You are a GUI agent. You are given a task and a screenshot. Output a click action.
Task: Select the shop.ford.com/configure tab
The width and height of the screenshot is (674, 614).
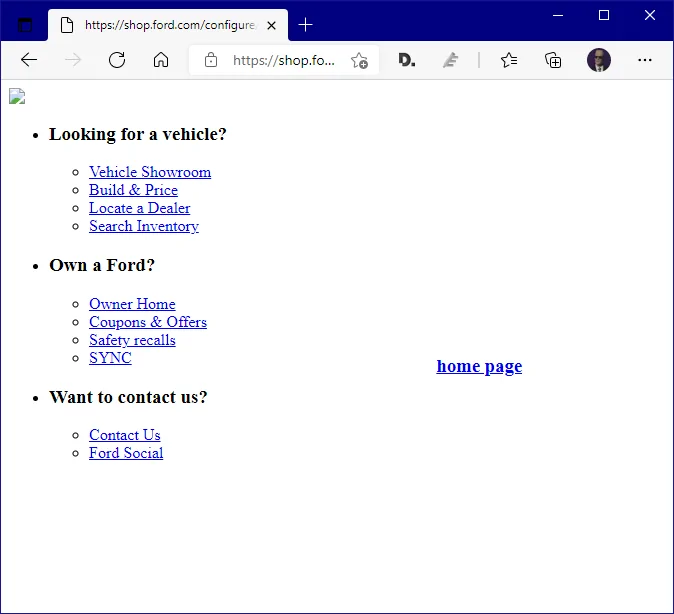[x=168, y=25]
